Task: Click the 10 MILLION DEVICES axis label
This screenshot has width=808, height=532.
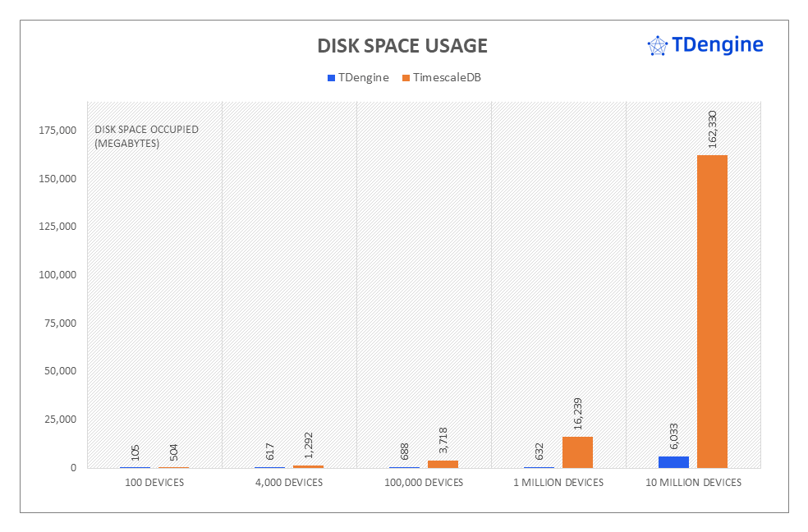Action: point(693,483)
